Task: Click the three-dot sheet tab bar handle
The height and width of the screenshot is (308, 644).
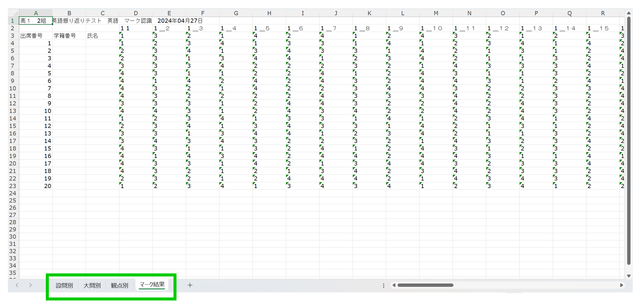Action: (383, 285)
